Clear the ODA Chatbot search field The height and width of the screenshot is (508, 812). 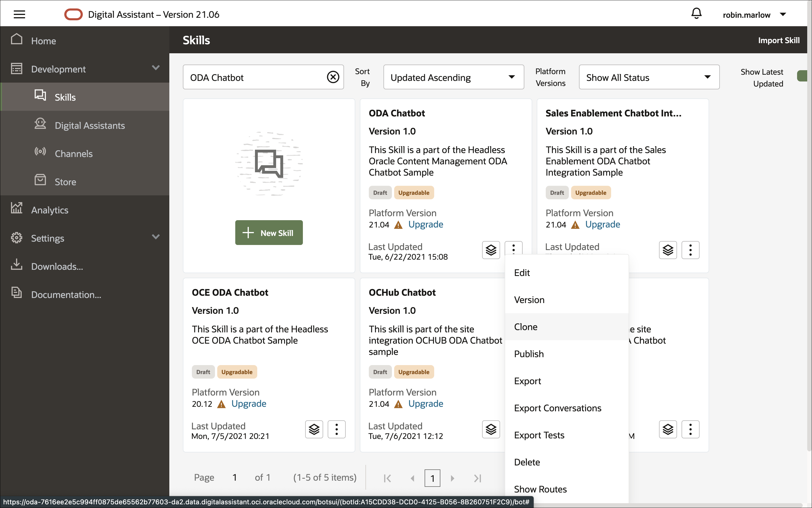pos(333,77)
